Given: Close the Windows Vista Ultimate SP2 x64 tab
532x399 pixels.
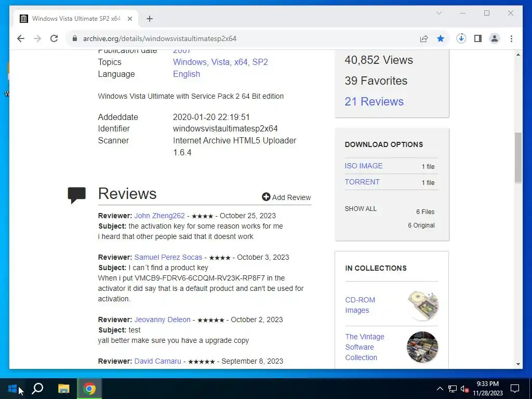Looking at the screenshot, I should (x=129, y=19).
